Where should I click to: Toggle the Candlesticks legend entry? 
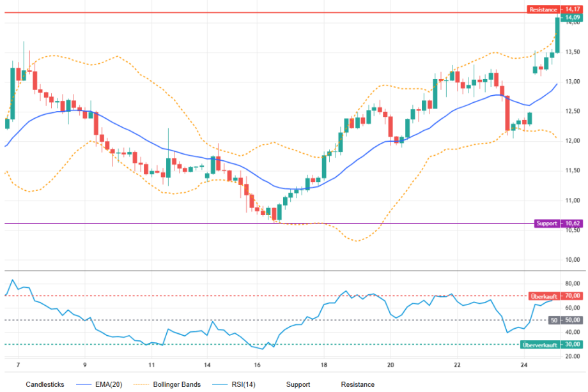(x=45, y=384)
